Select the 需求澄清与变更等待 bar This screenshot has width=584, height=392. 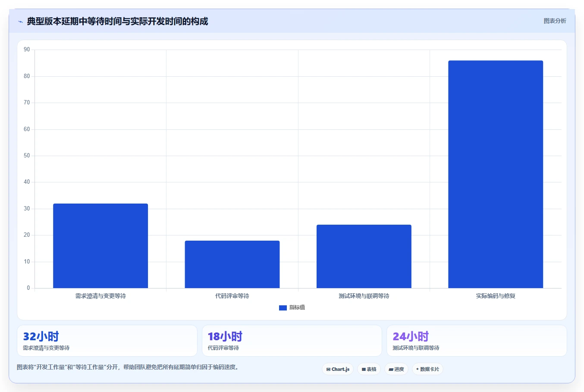coord(100,246)
